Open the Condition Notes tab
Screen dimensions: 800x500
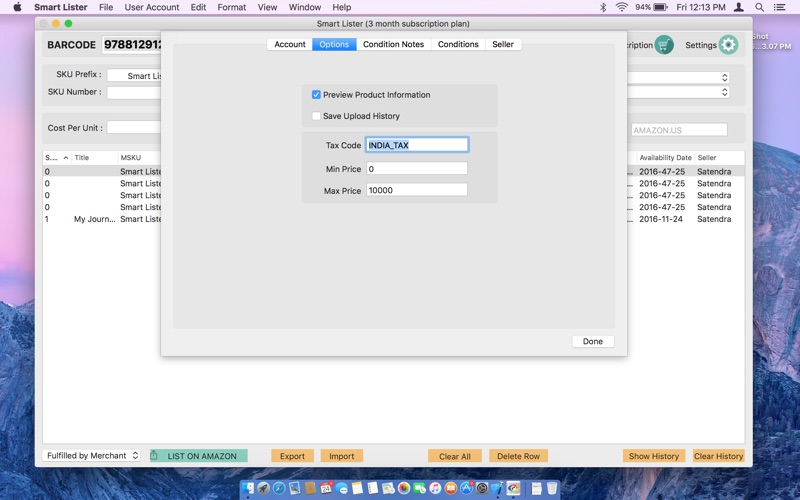click(393, 44)
